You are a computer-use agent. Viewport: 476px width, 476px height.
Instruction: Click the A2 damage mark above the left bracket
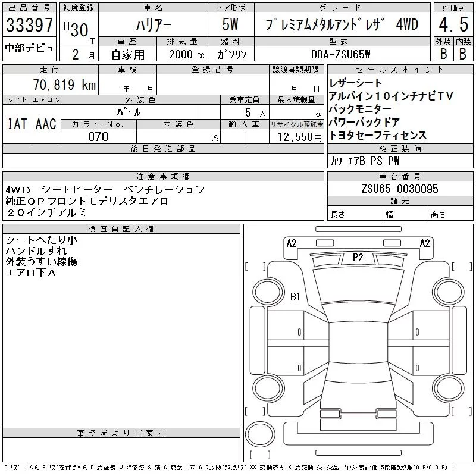pos(291,243)
